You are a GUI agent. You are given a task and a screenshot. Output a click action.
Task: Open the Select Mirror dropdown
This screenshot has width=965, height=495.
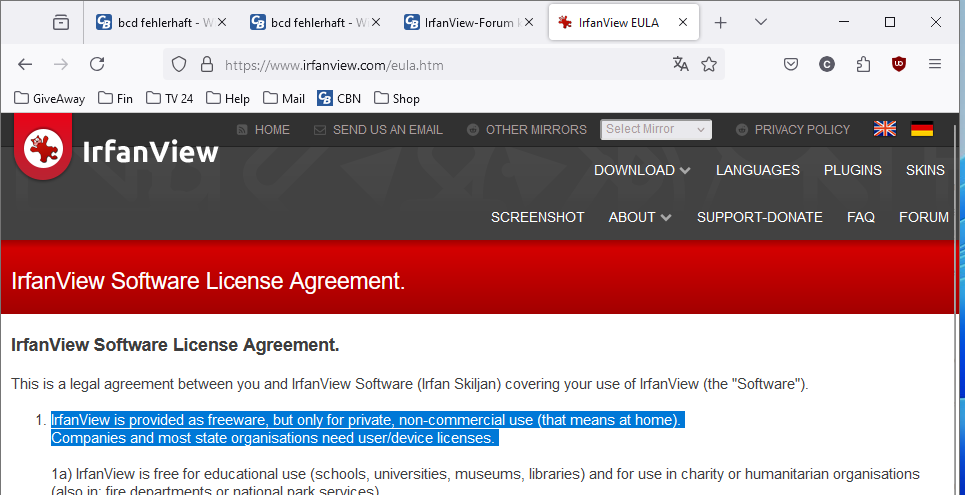[656, 129]
